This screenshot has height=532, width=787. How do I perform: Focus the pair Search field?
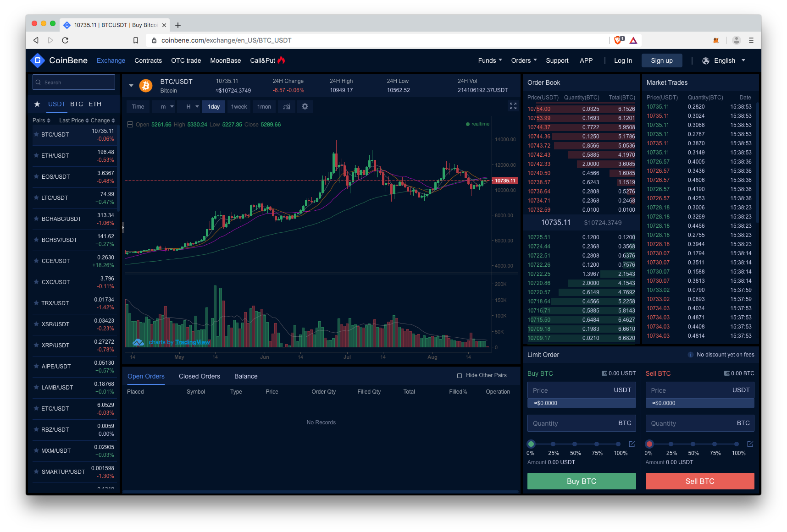pos(74,82)
